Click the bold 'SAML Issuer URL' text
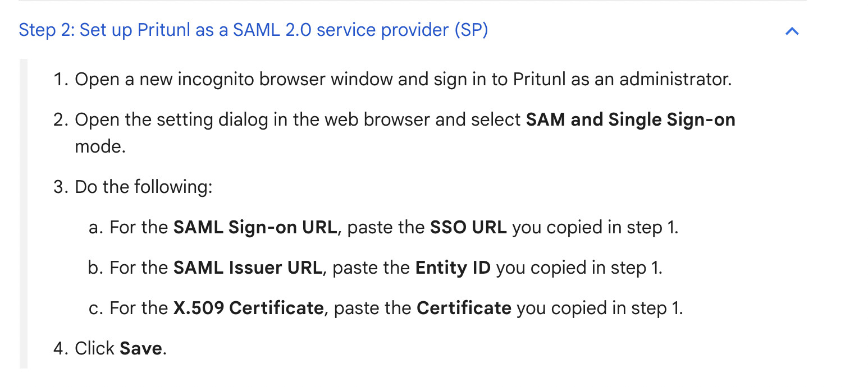 pyautogui.click(x=248, y=268)
